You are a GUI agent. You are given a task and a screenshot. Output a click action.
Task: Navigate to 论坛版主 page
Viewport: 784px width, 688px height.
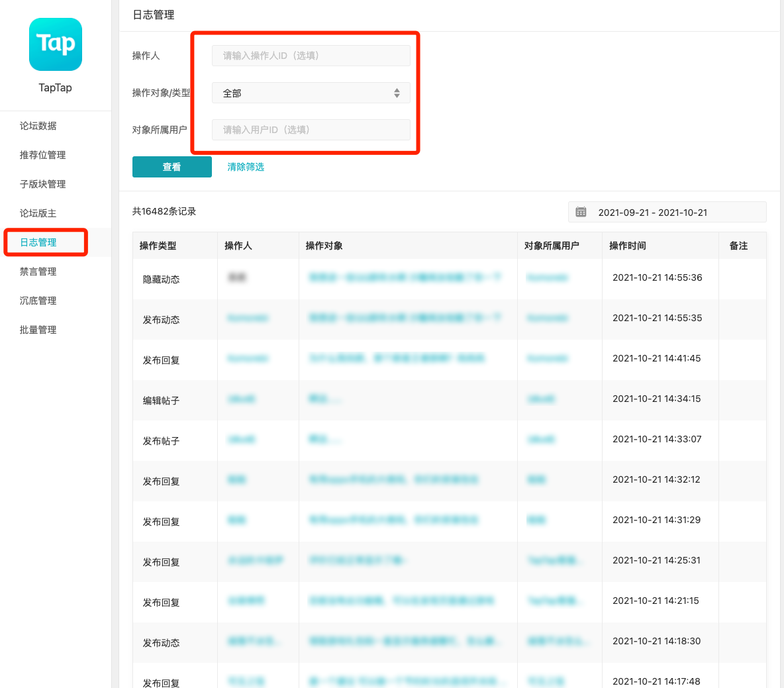pyautogui.click(x=38, y=213)
